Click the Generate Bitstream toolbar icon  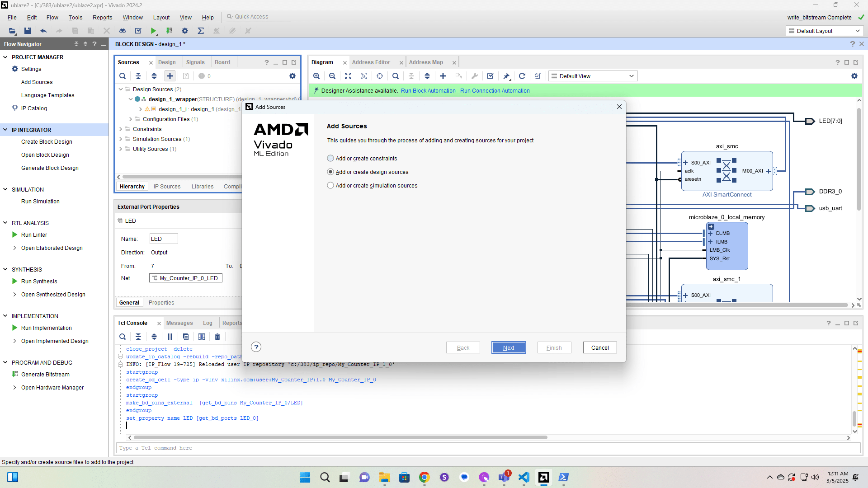(170, 31)
